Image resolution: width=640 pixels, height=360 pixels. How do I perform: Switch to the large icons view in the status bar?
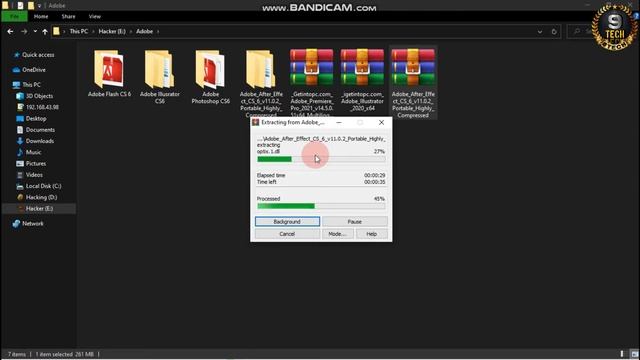[634, 354]
